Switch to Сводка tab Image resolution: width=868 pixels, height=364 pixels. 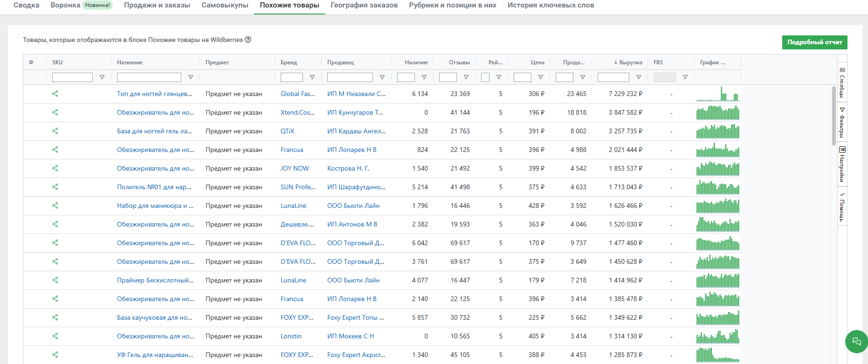point(27,5)
